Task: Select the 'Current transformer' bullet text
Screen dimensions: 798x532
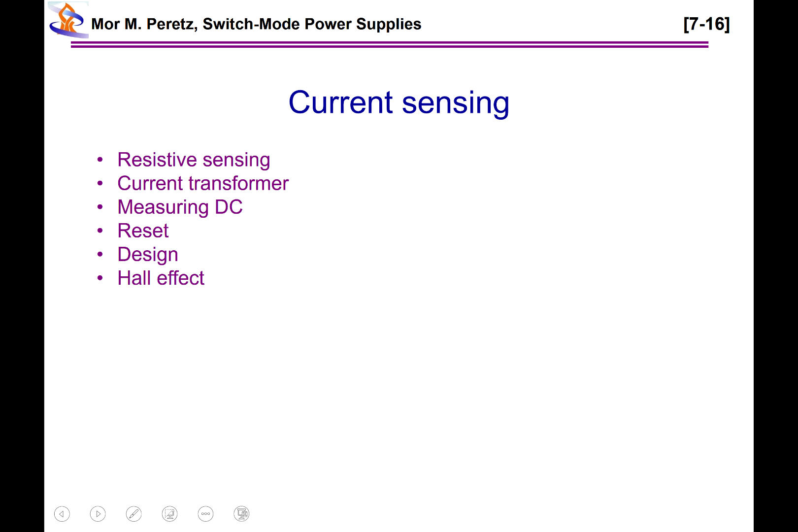Action: click(x=203, y=183)
